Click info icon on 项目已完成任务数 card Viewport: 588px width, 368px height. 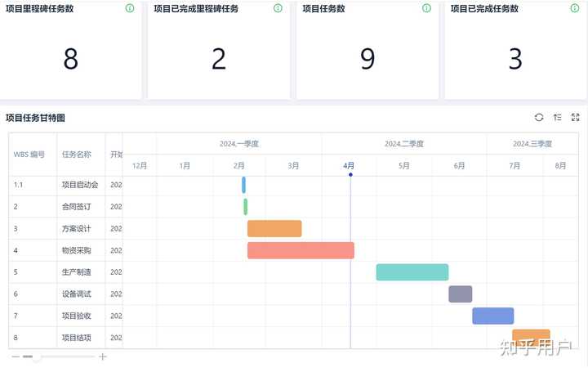point(574,8)
